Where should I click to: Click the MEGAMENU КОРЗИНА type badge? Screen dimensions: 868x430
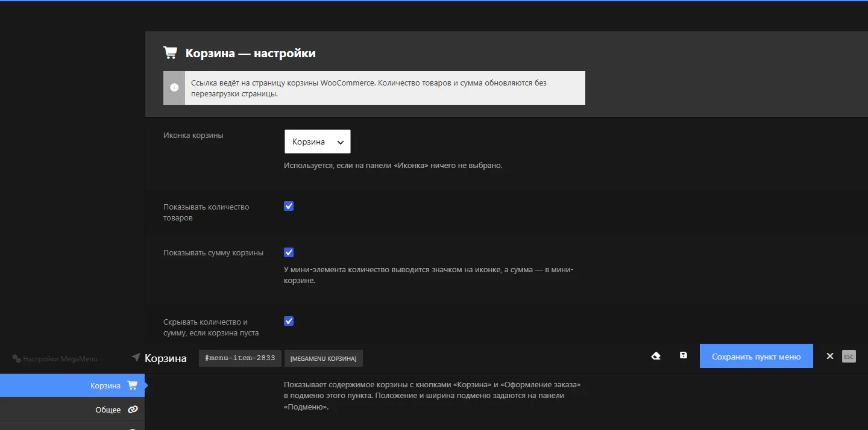323,358
